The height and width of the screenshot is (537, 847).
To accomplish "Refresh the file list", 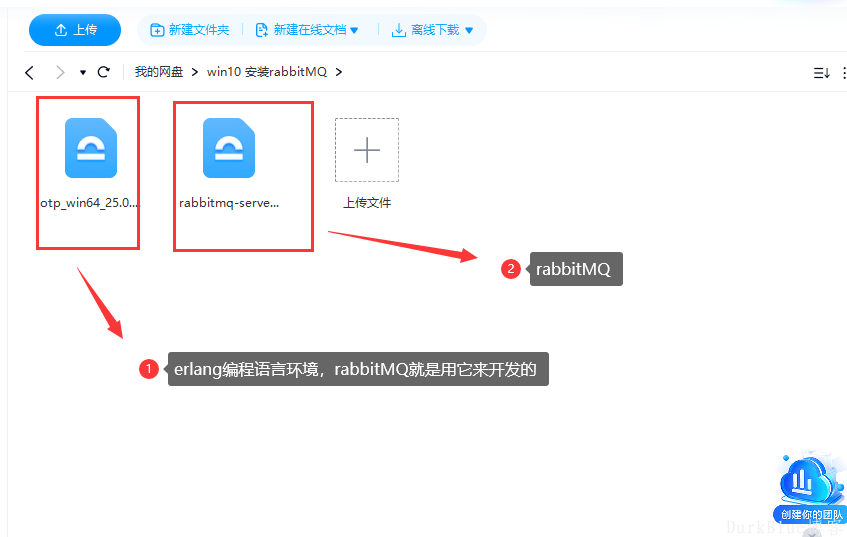I will [x=104, y=71].
